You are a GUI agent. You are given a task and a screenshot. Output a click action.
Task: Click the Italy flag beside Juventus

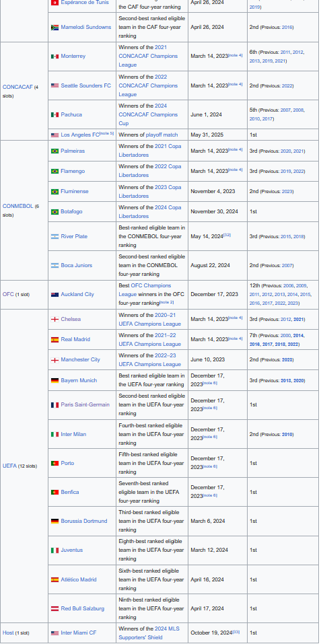[55, 550]
